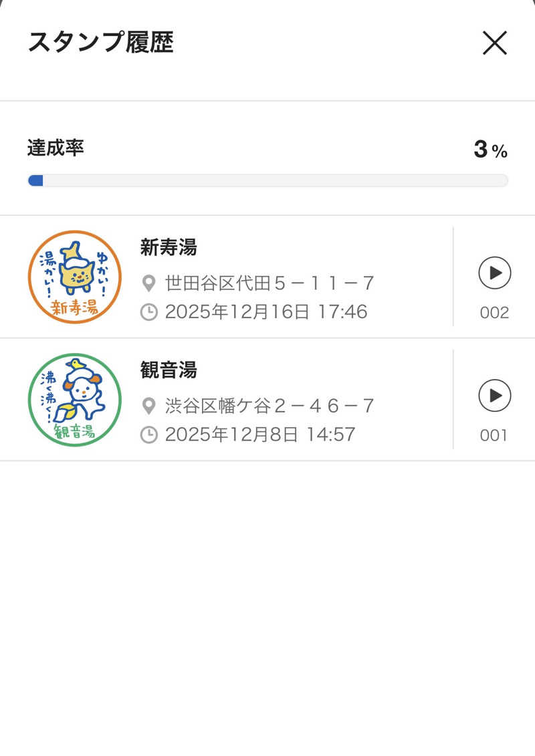
Task: Tap the green 観音湯 dog stamp
Action: click(x=74, y=400)
